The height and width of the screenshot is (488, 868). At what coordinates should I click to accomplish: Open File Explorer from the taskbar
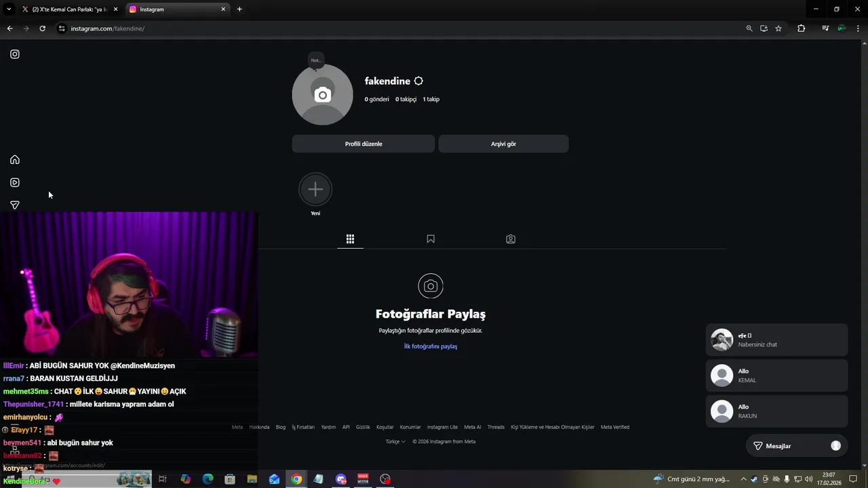(252, 479)
